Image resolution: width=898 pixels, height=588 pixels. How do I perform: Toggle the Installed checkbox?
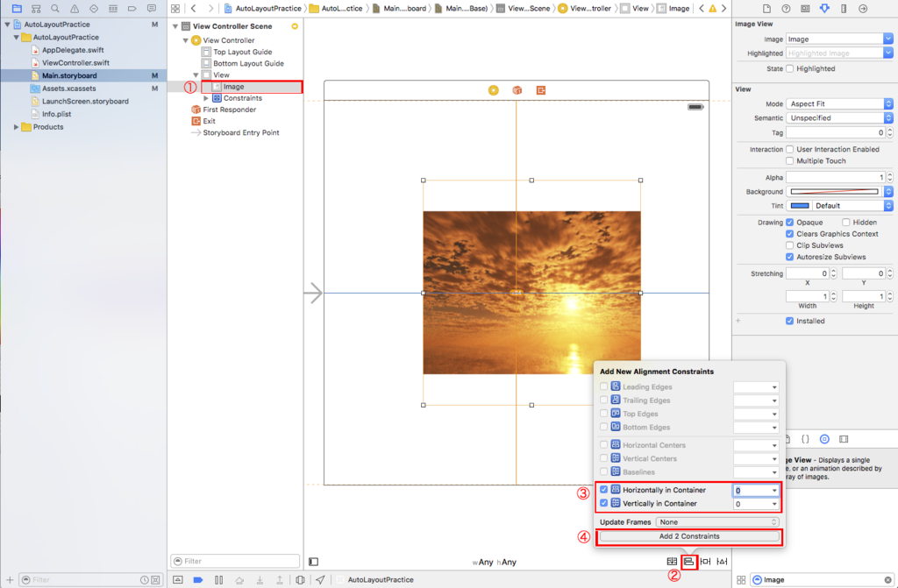[x=790, y=321]
